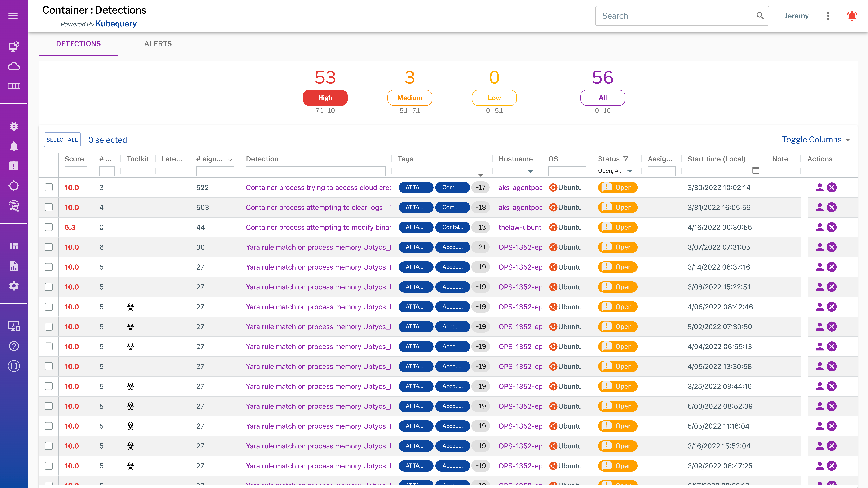Open 'Container process attempting to clear logs' detection
This screenshot has height=488, width=868.
click(x=318, y=208)
